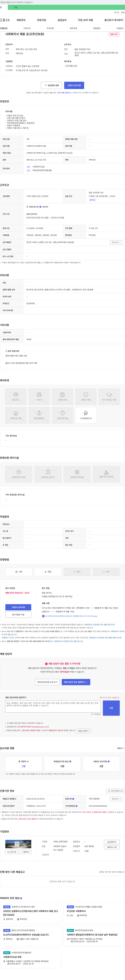This screenshot has height=980, width=125.
Task: Click the 서류 screening step card
Action: (x=19, y=572)
